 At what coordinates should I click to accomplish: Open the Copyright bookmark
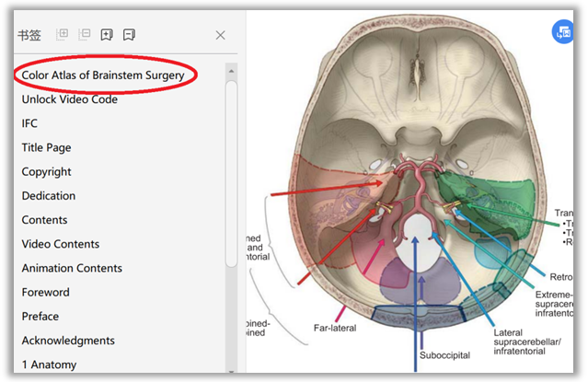click(x=47, y=171)
